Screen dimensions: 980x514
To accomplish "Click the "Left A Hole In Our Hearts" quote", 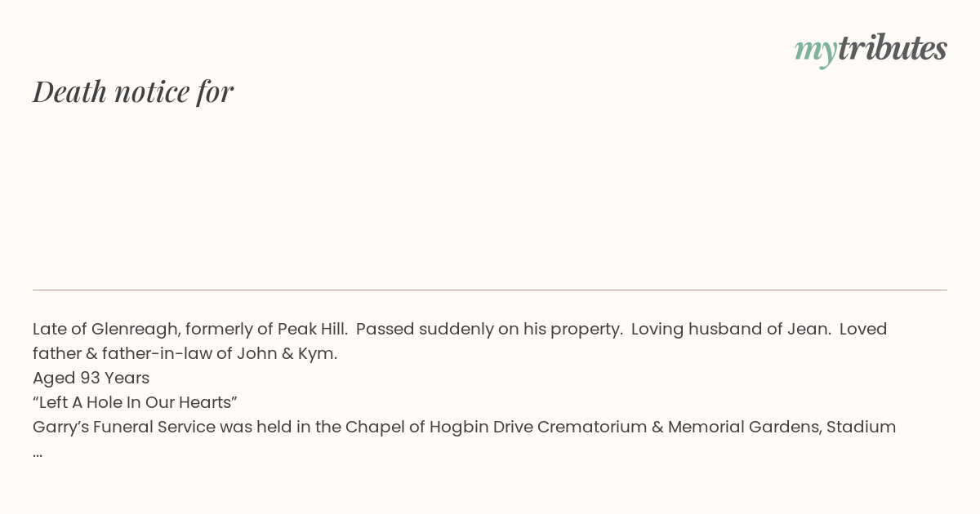I will point(135,403).
